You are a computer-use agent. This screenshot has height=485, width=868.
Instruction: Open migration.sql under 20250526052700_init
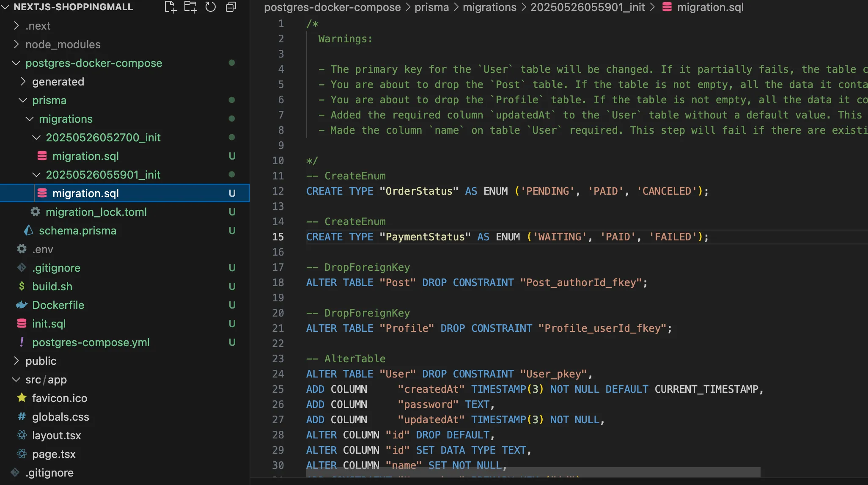click(x=85, y=156)
